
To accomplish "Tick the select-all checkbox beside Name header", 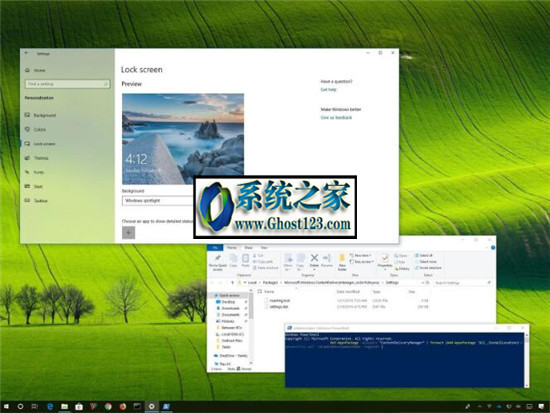I will 260,292.
